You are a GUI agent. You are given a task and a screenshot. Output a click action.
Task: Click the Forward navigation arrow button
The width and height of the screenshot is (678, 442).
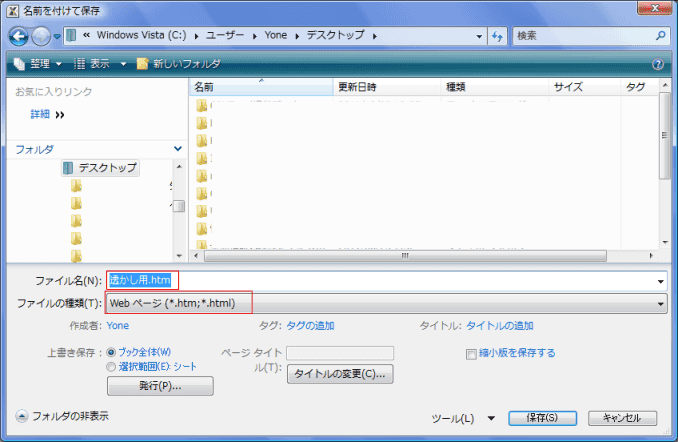pyautogui.click(x=41, y=36)
